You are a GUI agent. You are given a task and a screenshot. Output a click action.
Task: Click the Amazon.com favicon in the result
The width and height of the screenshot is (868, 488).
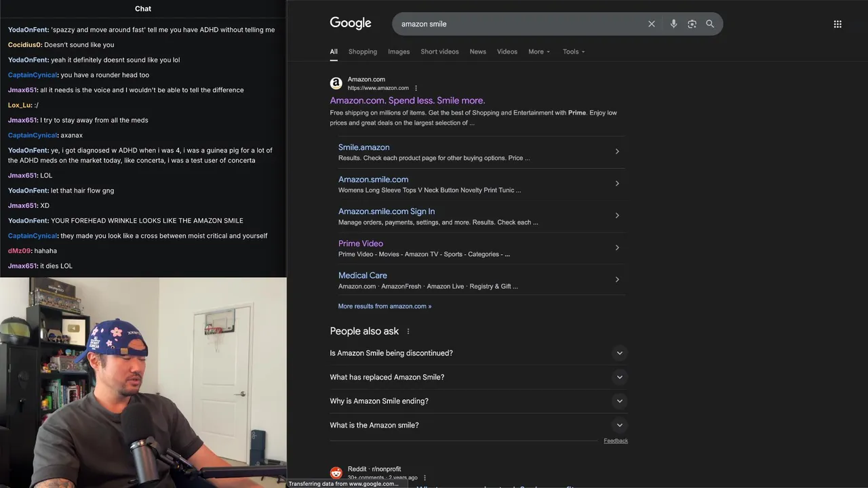click(x=336, y=83)
